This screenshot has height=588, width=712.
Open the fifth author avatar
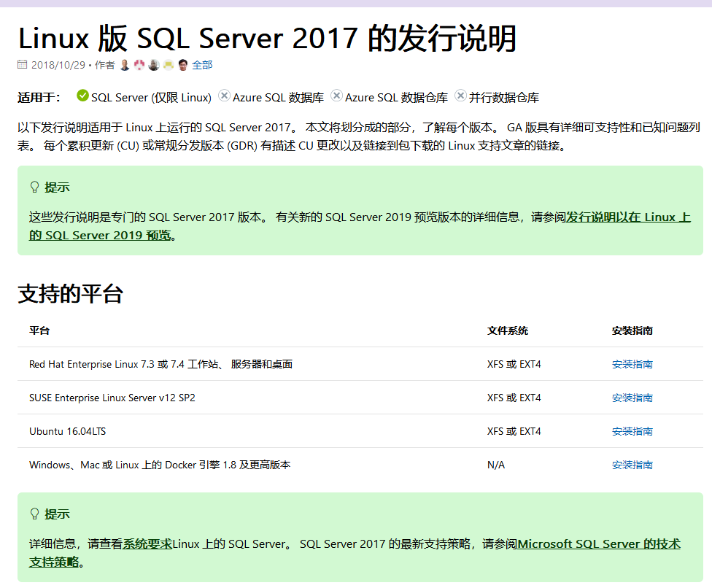pos(183,65)
